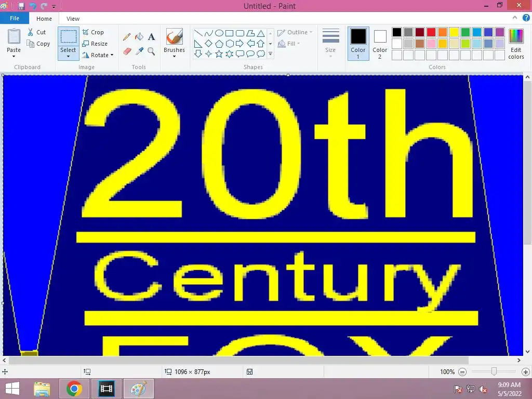Open Customize Quick Access Toolbar dropdown
The height and width of the screenshot is (399, 532).
point(54,6)
